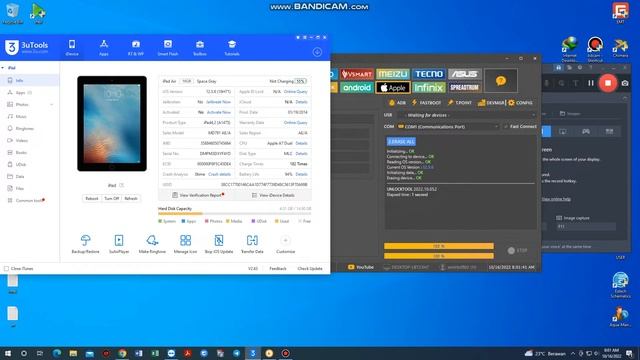
Task: Open the FASTBOOT mode in UnlockTool
Action: tap(426, 103)
